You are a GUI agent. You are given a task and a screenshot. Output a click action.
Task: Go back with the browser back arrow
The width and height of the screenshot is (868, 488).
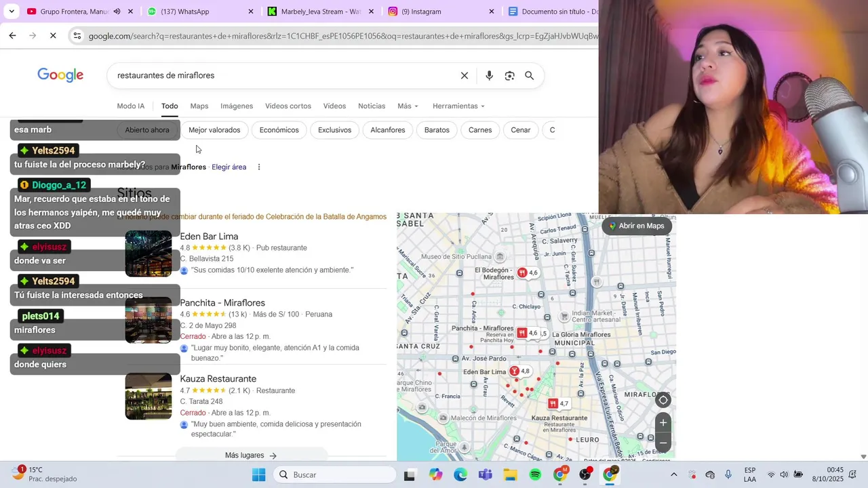[12, 35]
